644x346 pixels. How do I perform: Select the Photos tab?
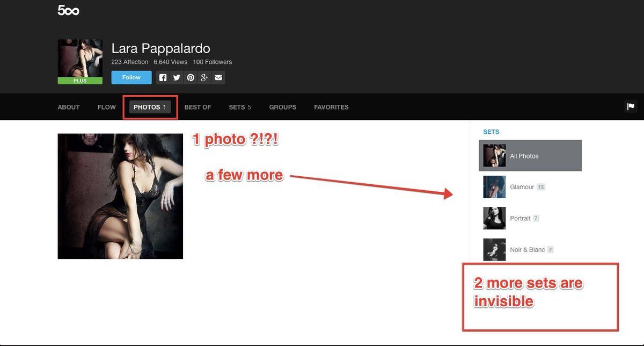pyautogui.click(x=150, y=107)
